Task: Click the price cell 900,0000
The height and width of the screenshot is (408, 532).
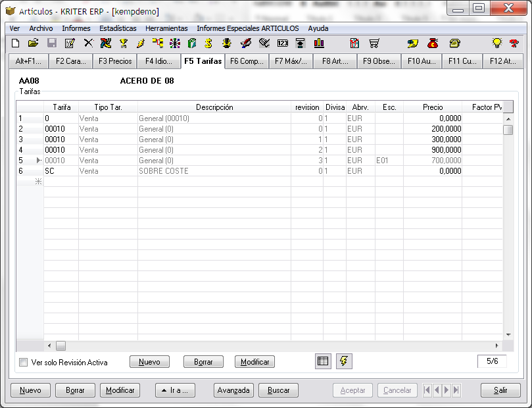Action: pos(433,150)
